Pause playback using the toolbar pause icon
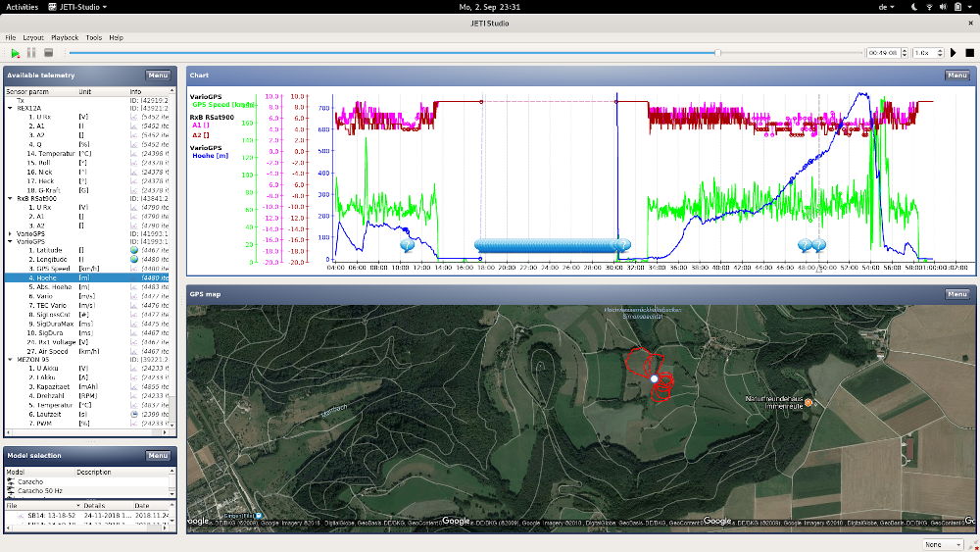Viewport: 980px width, 552px height. 31,53
